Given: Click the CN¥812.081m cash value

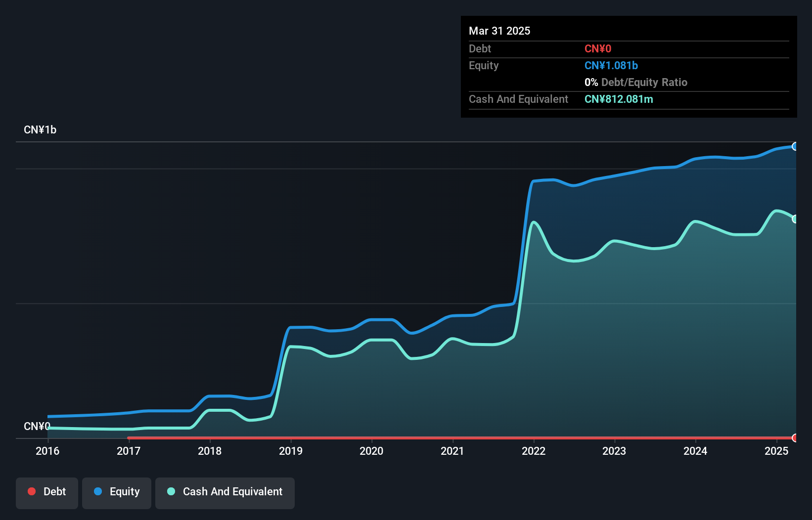Looking at the screenshot, I should (x=619, y=99).
